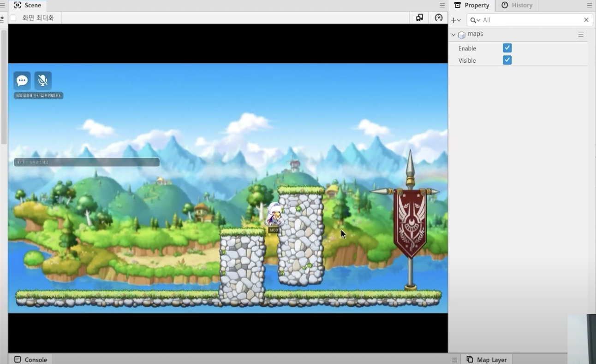This screenshot has height=364, width=596.
Task: Click the add component plus dropdown
Action: click(x=456, y=20)
